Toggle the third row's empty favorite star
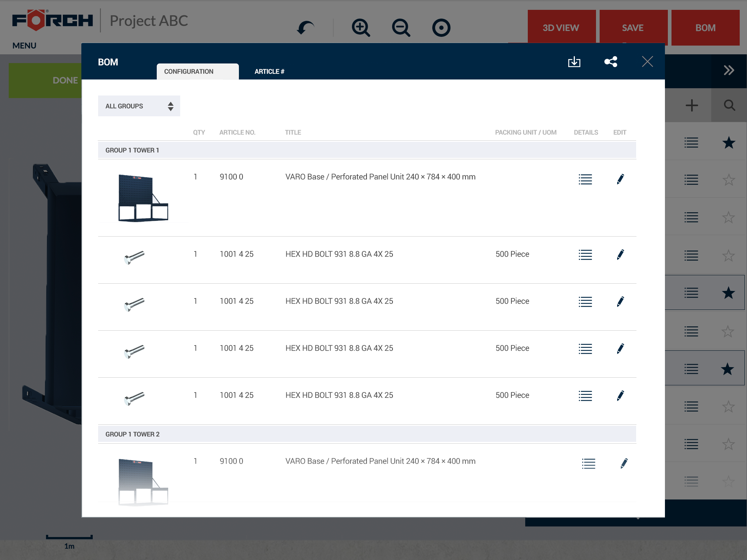 point(728,217)
